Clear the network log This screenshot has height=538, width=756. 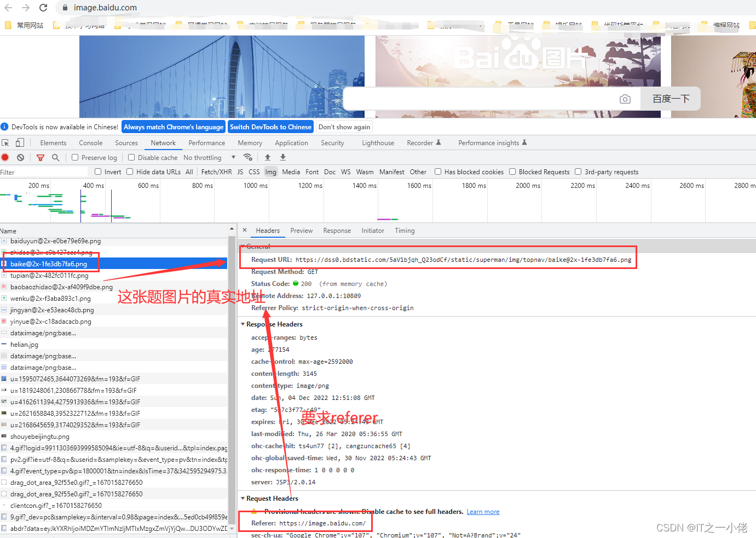tap(20, 157)
